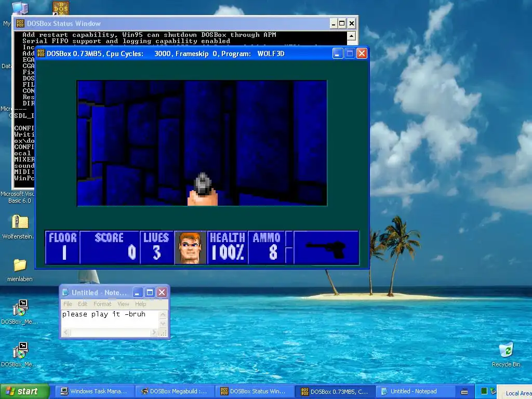Viewport: 532px width, 399px height.
Task: Maximize the Notepad window
Action: [x=150, y=292]
